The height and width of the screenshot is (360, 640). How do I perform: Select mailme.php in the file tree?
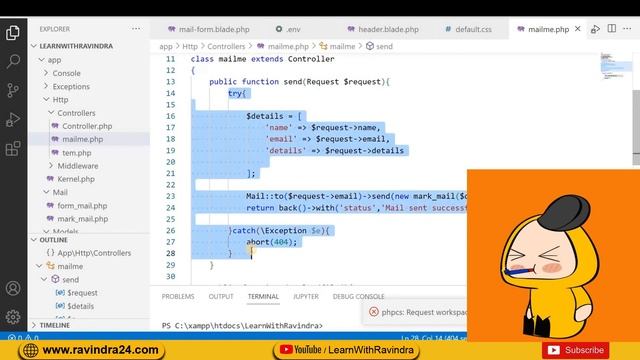click(x=82, y=139)
